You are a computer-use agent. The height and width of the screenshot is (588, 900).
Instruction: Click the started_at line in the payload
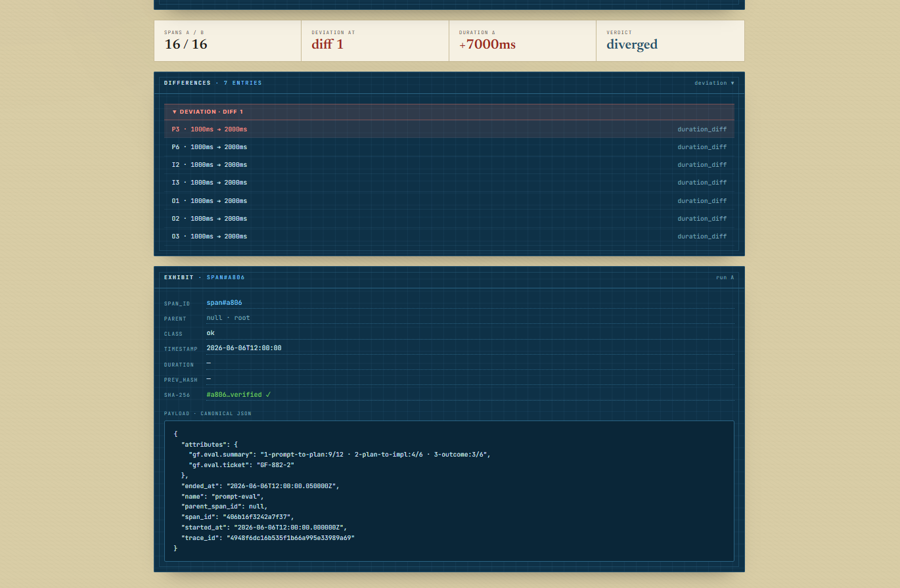pyautogui.click(x=264, y=528)
